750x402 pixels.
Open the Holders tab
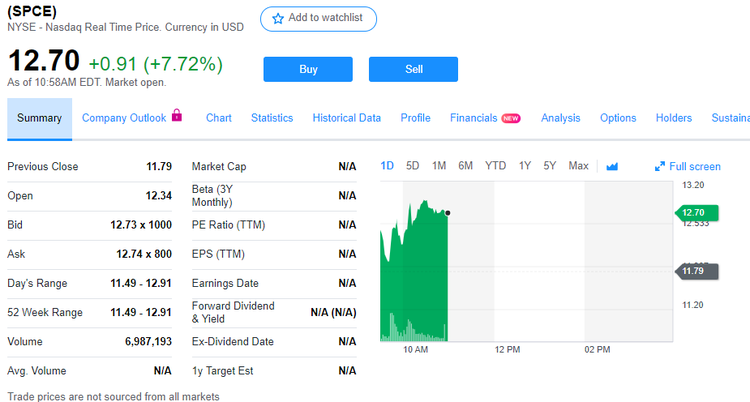coord(673,118)
